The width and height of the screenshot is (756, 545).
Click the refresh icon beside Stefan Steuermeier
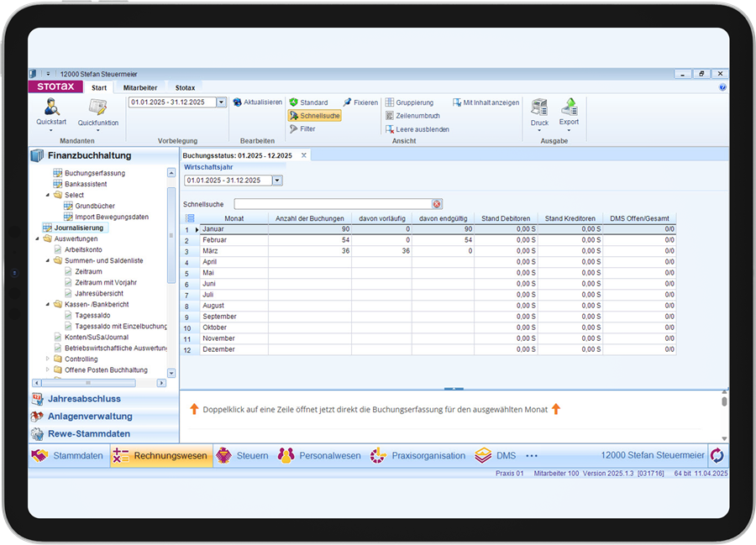pos(717,455)
